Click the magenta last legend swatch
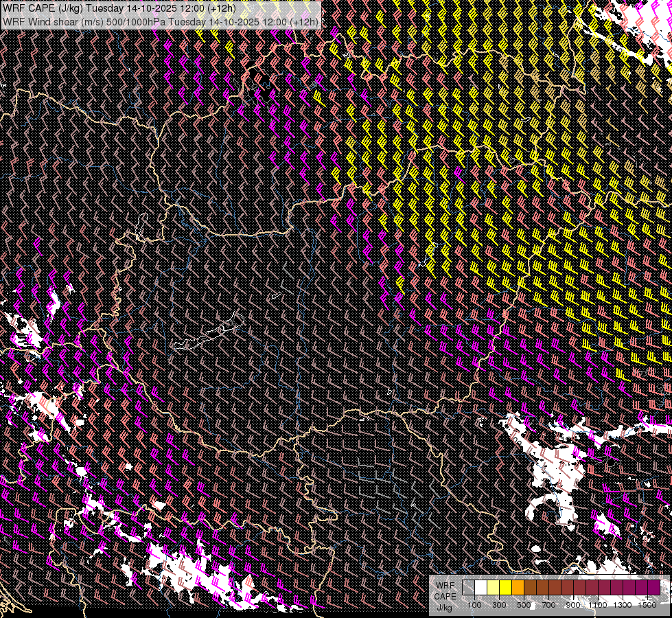 click(x=653, y=587)
